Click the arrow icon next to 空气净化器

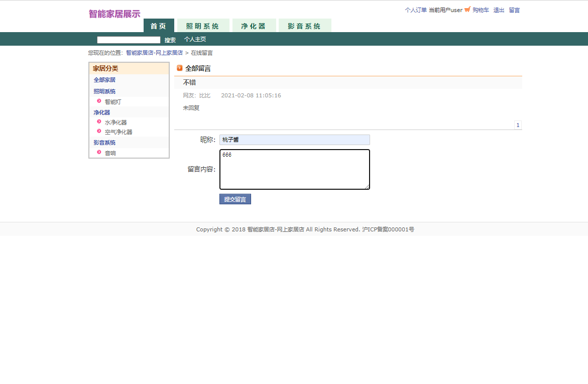(x=99, y=132)
